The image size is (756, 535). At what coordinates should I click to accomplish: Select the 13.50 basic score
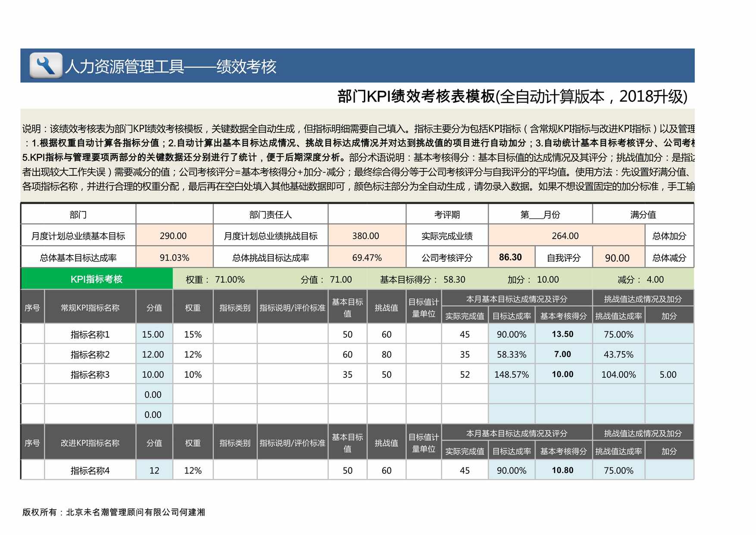tap(563, 334)
